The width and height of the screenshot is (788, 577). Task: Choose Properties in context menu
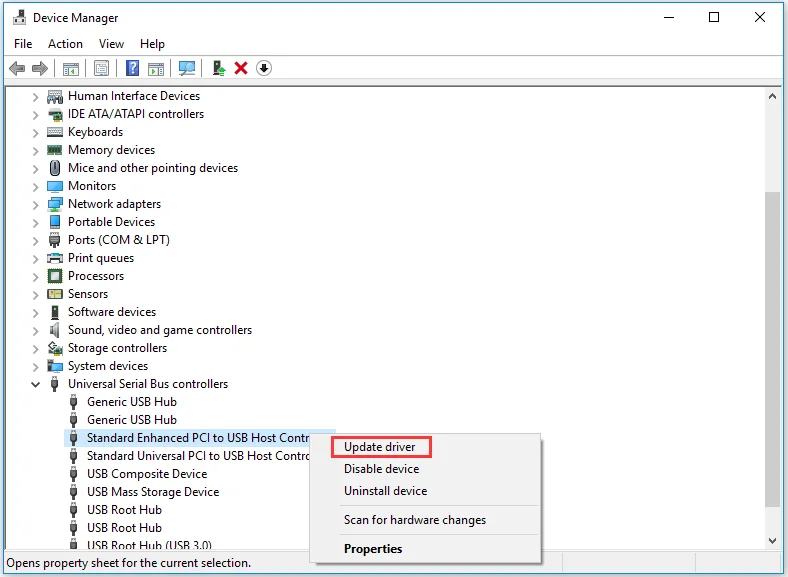click(x=373, y=549)
